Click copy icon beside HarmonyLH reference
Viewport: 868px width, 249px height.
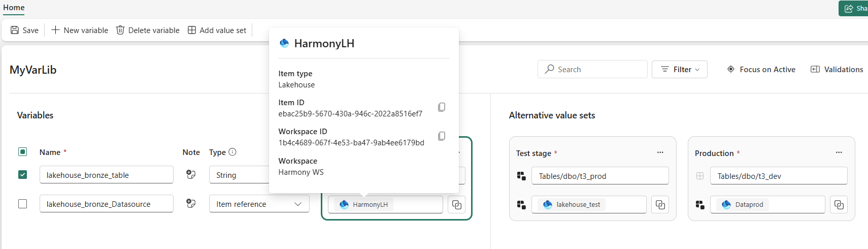[457, 205]
